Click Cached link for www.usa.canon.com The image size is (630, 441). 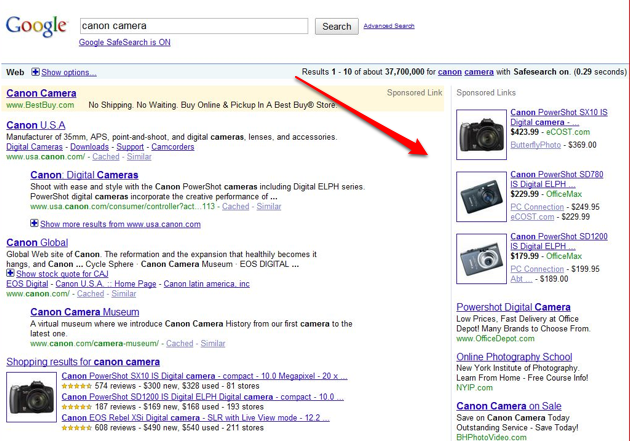tap(106, 157)
